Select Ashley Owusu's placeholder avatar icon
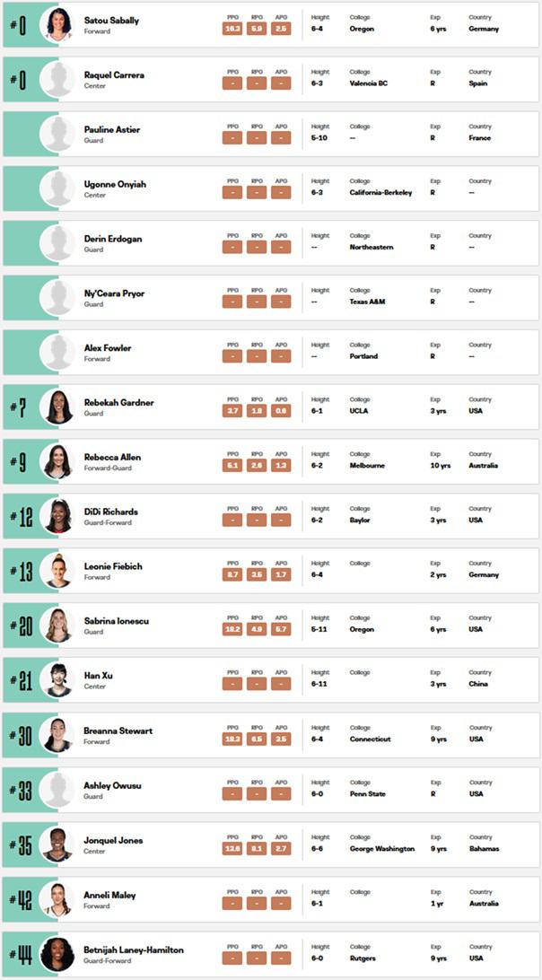The image size is (542, 980). (x=57, y=790)
